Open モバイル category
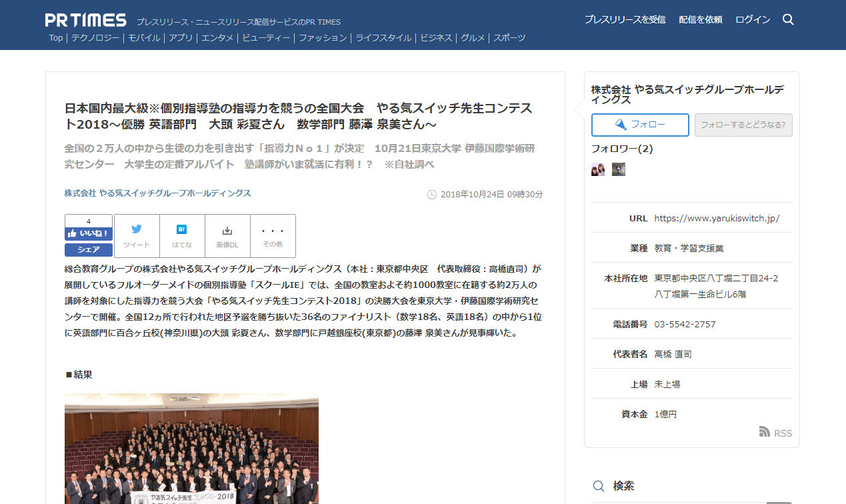Viewport: 846px width, 504px height. click(144, 38)
